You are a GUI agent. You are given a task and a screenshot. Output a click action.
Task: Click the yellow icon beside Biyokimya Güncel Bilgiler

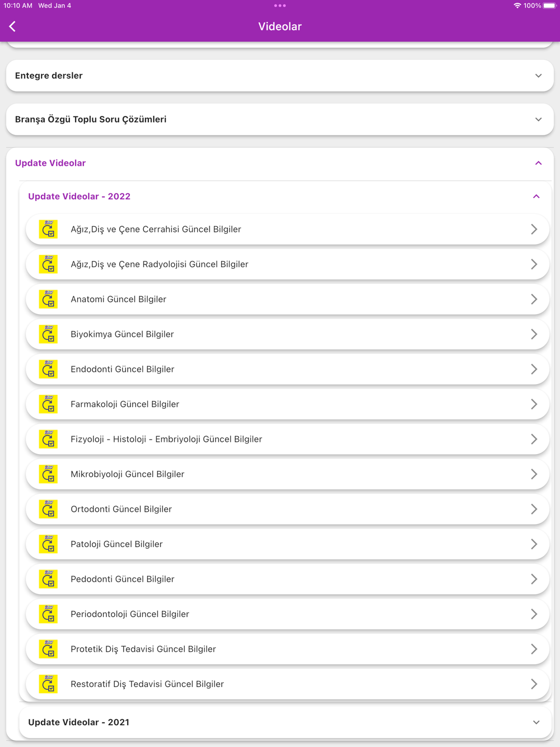click(48, 334)
